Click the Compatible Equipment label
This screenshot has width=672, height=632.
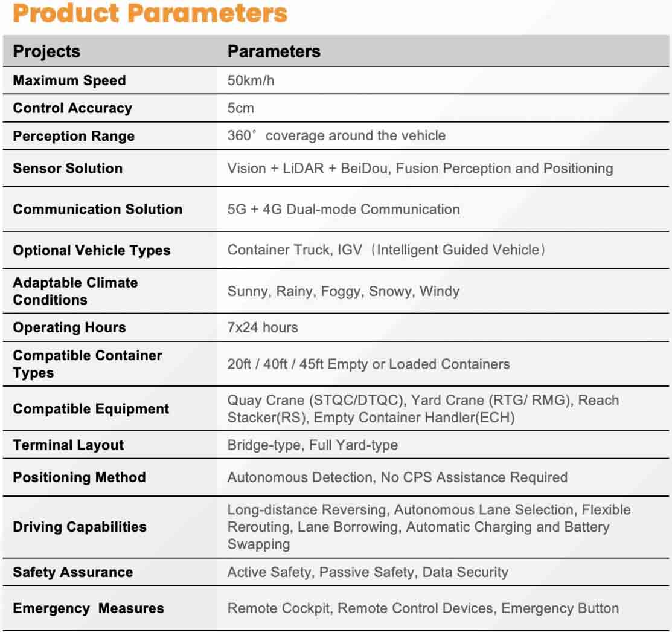[91, 408]
